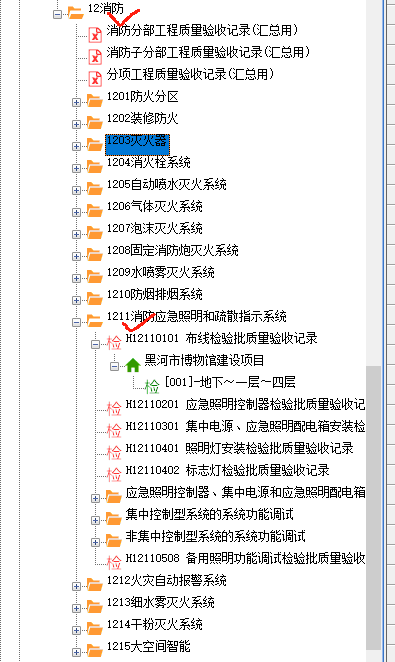Expand the 集中控制型系统的系统功能调试 folder
This screenshot has height=662, width=395.
coord(95,520)
